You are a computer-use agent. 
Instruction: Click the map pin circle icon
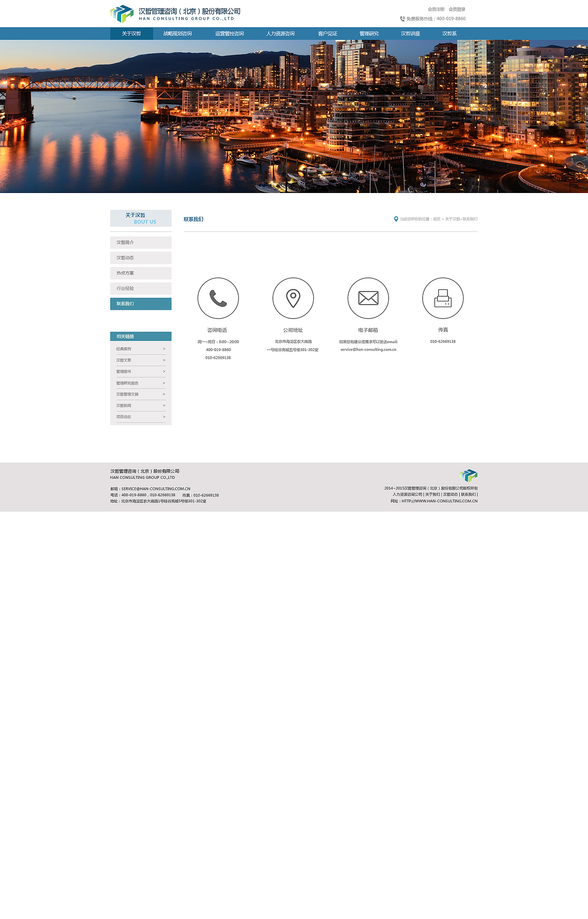point(293,298)
